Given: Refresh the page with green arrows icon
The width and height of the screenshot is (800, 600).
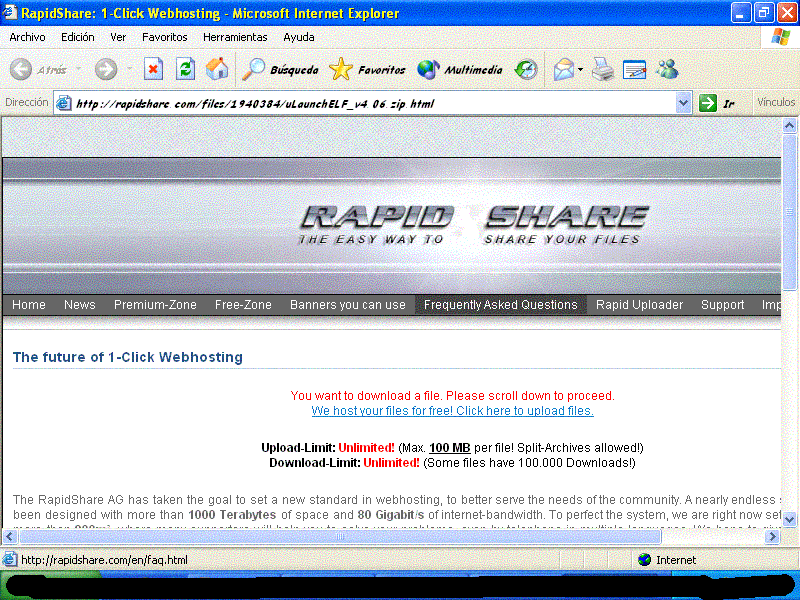Looking at the screenshot, I should 185,69.
